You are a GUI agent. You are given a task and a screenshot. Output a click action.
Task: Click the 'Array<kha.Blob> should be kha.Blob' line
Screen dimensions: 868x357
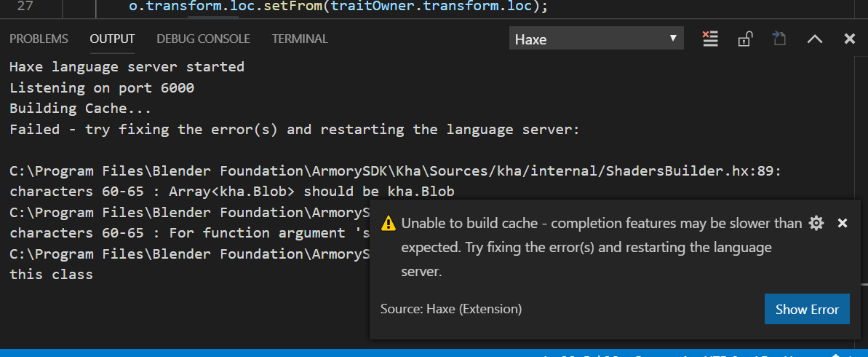(x=232, y=192)
